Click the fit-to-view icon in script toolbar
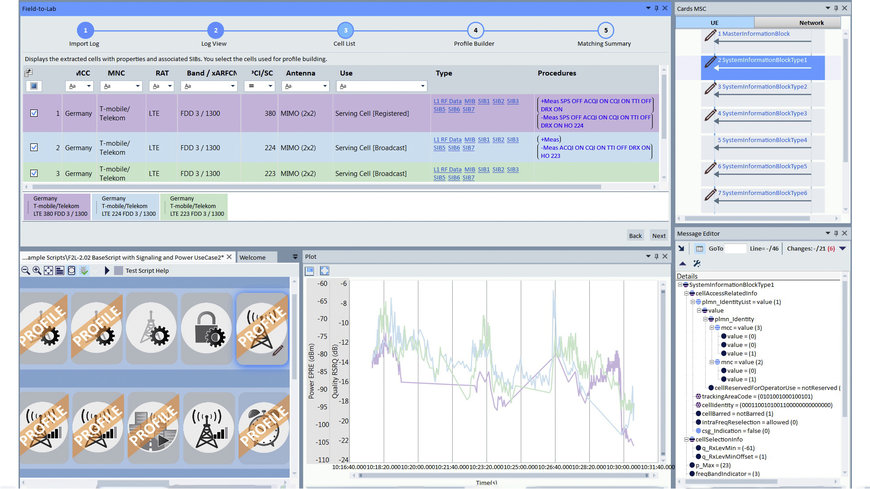Viewport: 870px width, 489px height. 48,270
